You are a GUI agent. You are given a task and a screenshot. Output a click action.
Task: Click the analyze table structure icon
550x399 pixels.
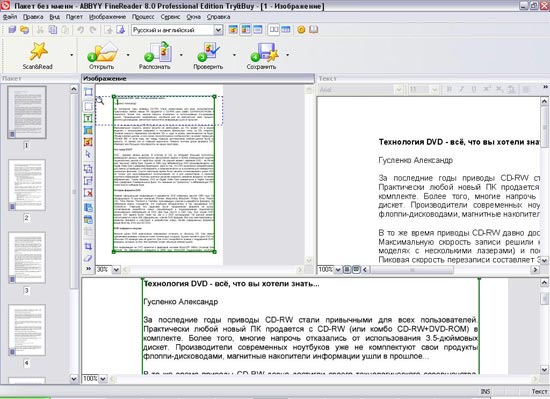tap(88, 219)
